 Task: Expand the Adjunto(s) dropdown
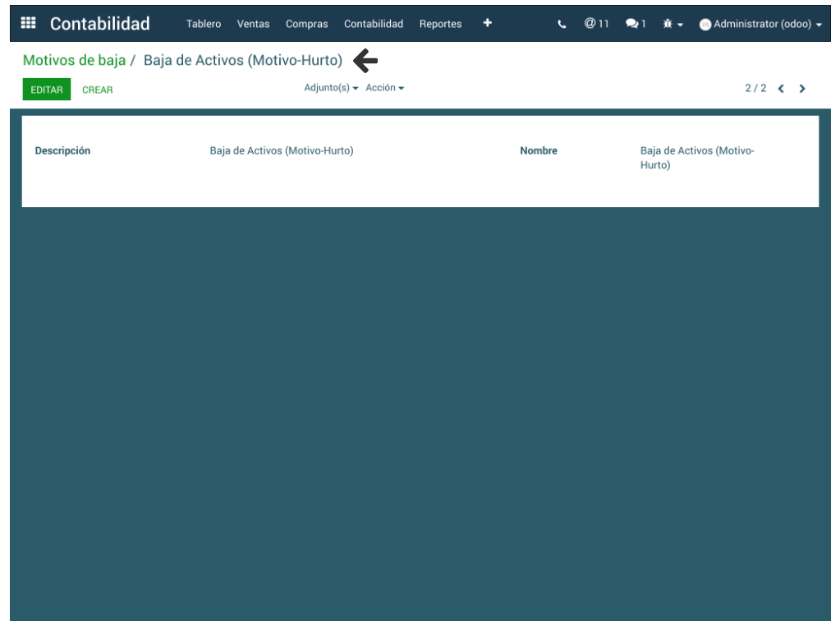[x=331, y=88]
